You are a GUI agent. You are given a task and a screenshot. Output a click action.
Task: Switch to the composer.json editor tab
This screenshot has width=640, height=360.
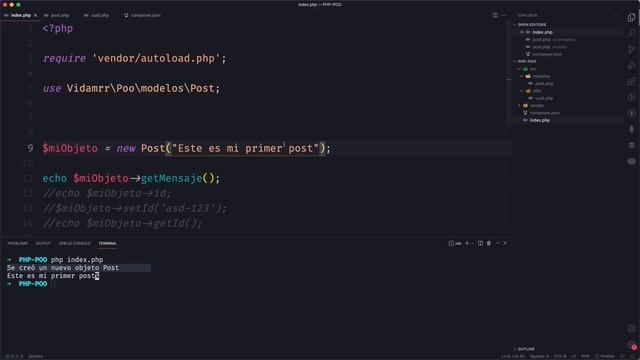142,15
